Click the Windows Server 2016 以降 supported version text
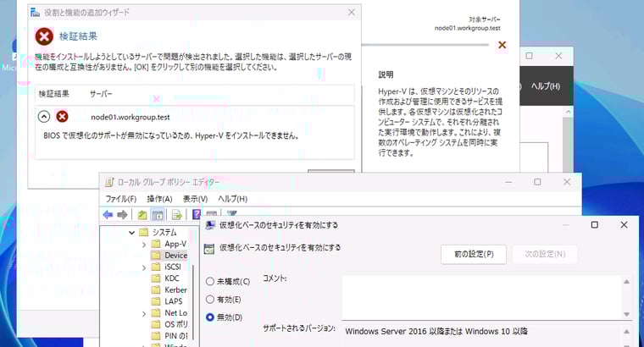The width and height of the screenshot is (644, 347). coord(436,332)
